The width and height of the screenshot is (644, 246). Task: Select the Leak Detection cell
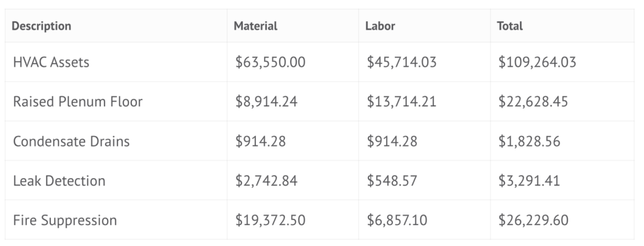point(59,181)
